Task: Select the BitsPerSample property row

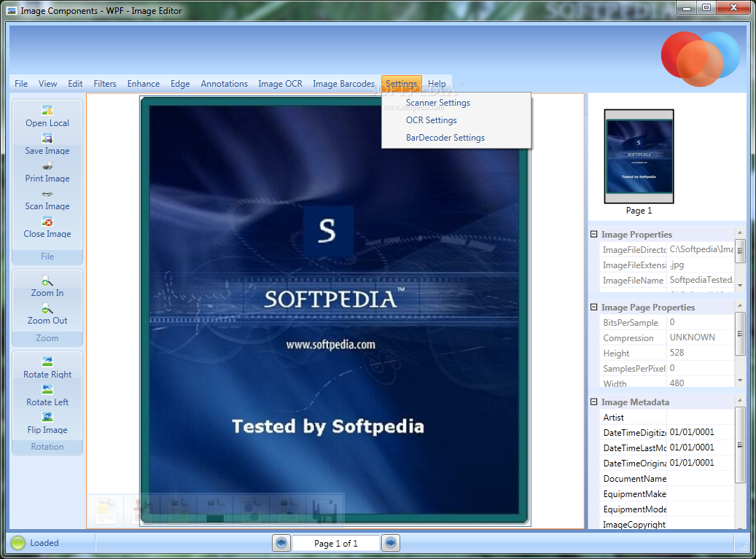Action: 667,322
